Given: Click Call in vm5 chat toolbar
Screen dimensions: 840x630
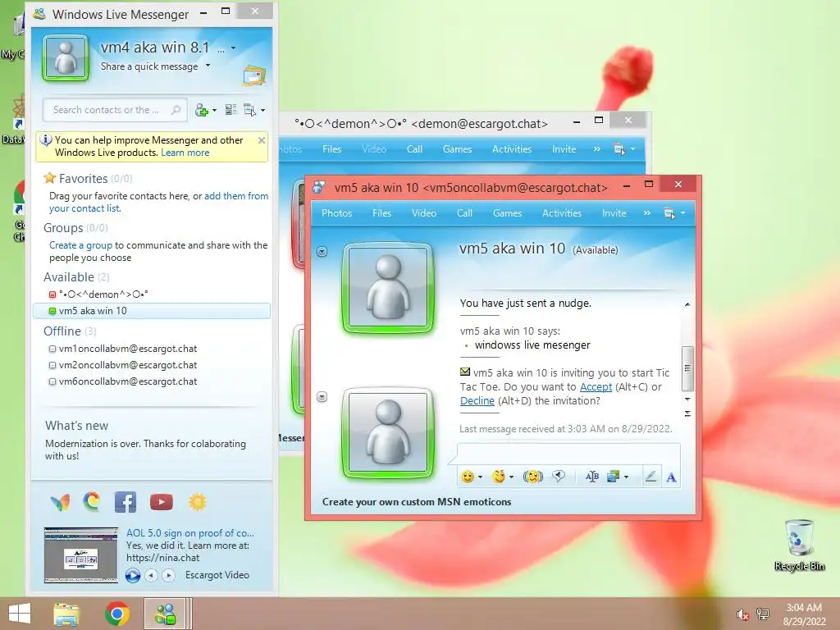Looking at the screenshot, I should 464,213.
